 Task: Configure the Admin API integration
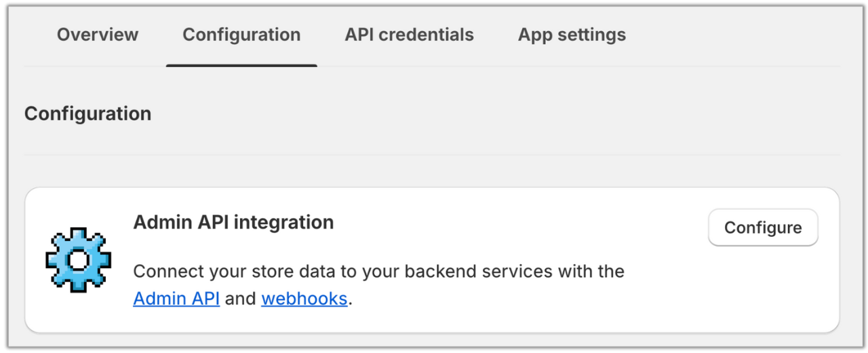click(x=763, y=227)
